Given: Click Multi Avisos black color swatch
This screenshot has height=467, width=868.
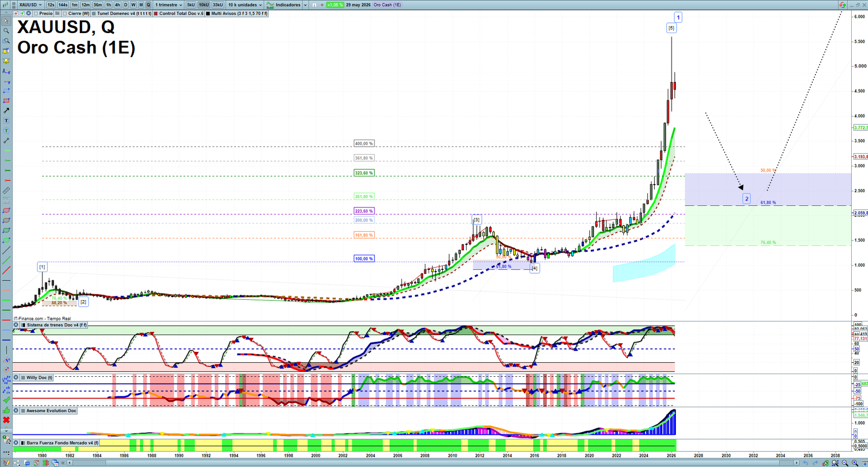Looking at the screenshot, I should coord(208,13).
